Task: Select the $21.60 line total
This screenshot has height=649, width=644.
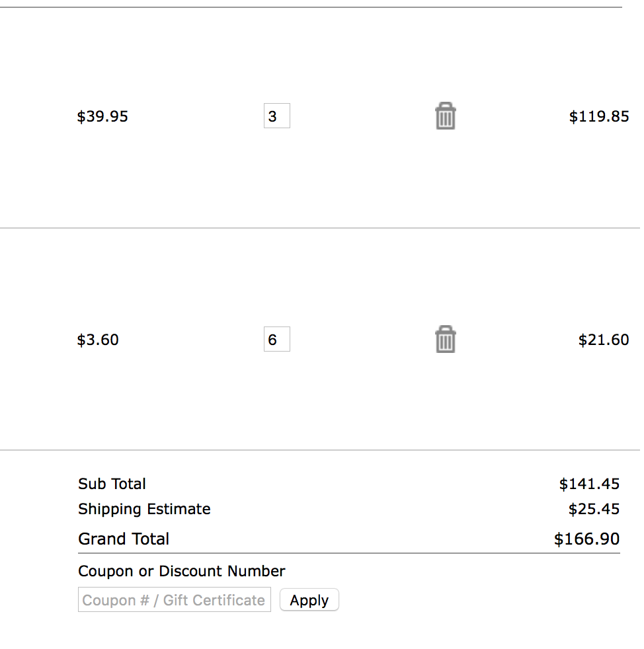Action: coord(603,340)
